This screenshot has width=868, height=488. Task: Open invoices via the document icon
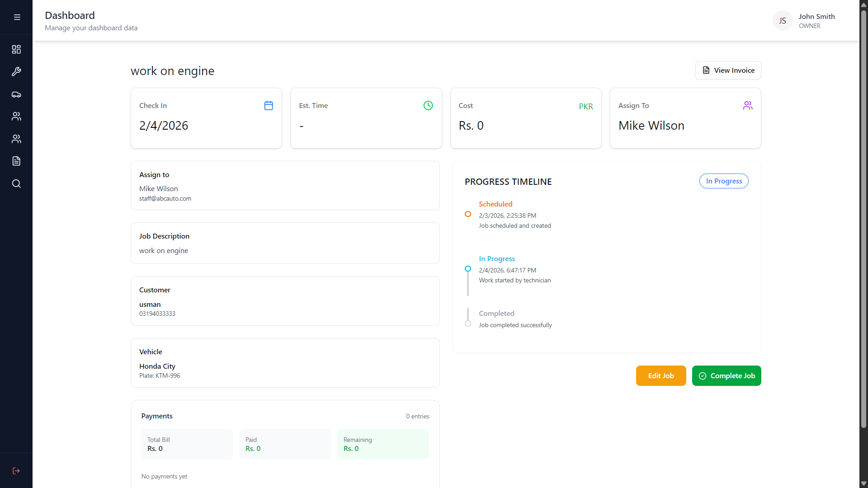tap(16, 161)
